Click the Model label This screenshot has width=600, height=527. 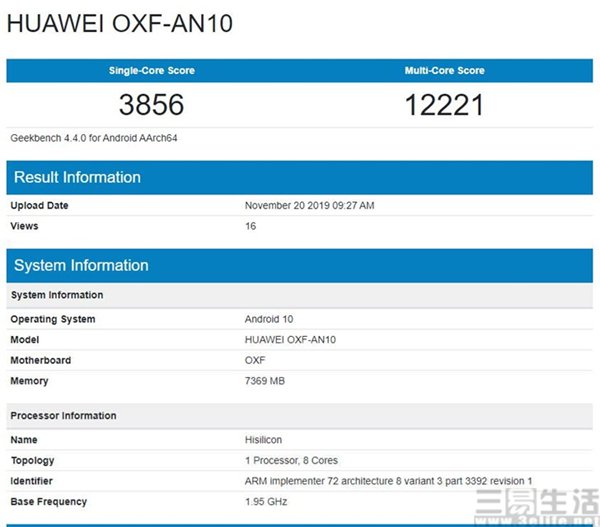tap(25, 340)
